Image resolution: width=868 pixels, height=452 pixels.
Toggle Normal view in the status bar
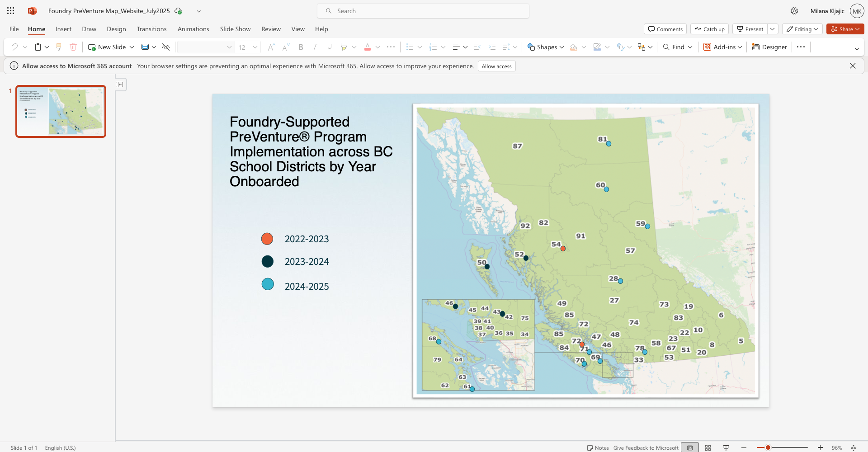[x=690, y=447]
